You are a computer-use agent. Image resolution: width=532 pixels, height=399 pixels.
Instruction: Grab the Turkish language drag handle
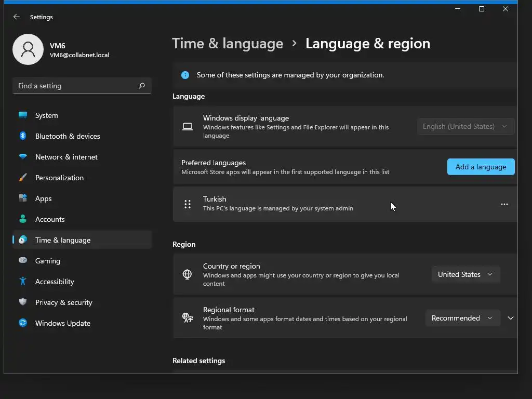tap(188, 204)
